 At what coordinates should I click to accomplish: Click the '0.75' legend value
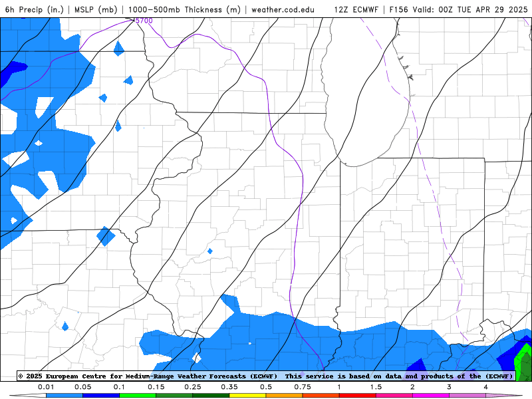pyautogui.click(x=303, y=387)
